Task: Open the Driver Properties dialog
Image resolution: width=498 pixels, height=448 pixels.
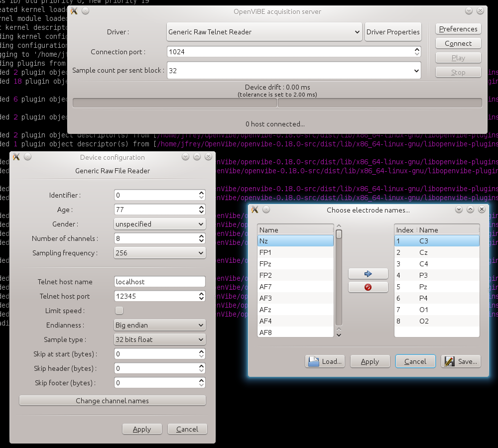Action: [393, 32]
